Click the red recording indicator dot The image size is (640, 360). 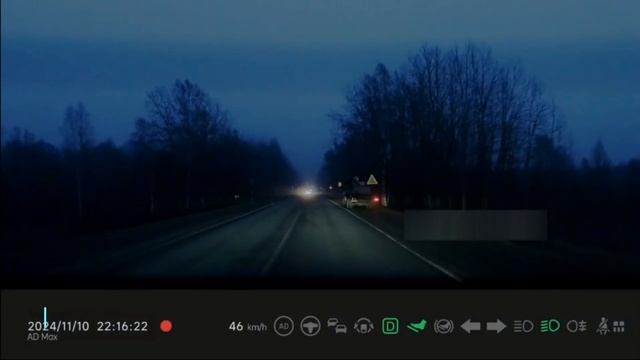point(166,326)
